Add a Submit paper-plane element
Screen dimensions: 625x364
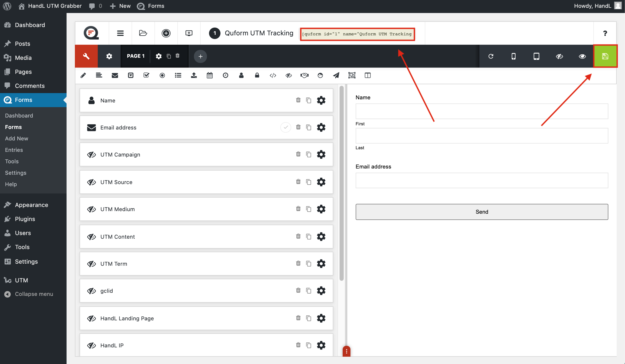tap(336, 75)
